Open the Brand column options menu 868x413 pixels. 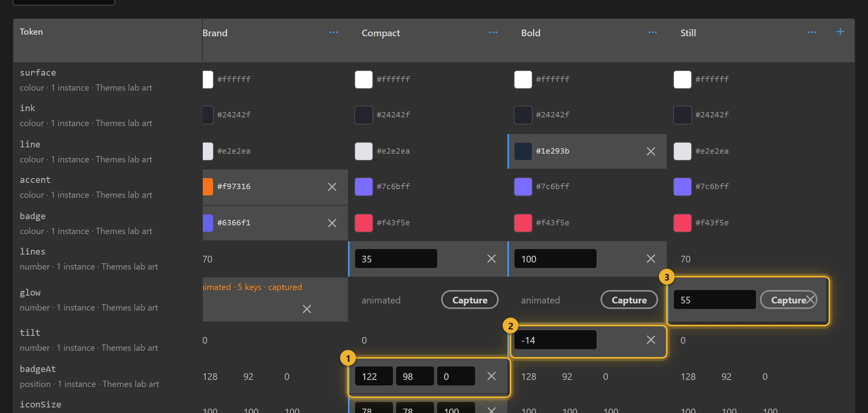334,32
